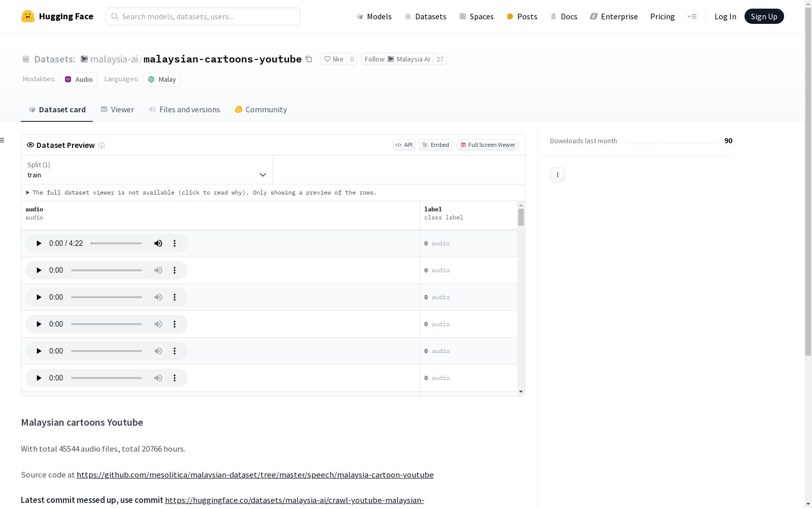Play the audio clip showing 0:00 / 4:22
812x508 pixels.
click(39, 243)
